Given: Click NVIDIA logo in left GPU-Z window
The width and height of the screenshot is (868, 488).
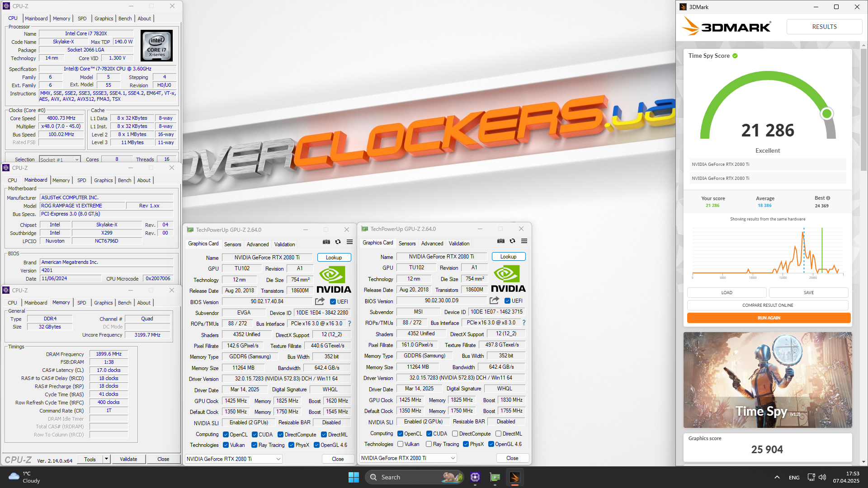Looking at the screenshot, I should tap(334, 280).
